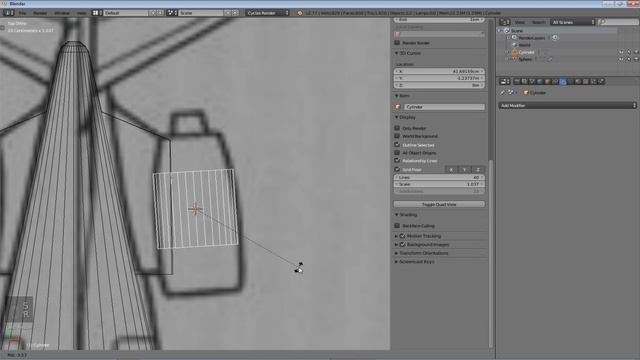Click the Scene icon in outliner
The height and width of the screenshot is (360, 640).
coord(507,31)
